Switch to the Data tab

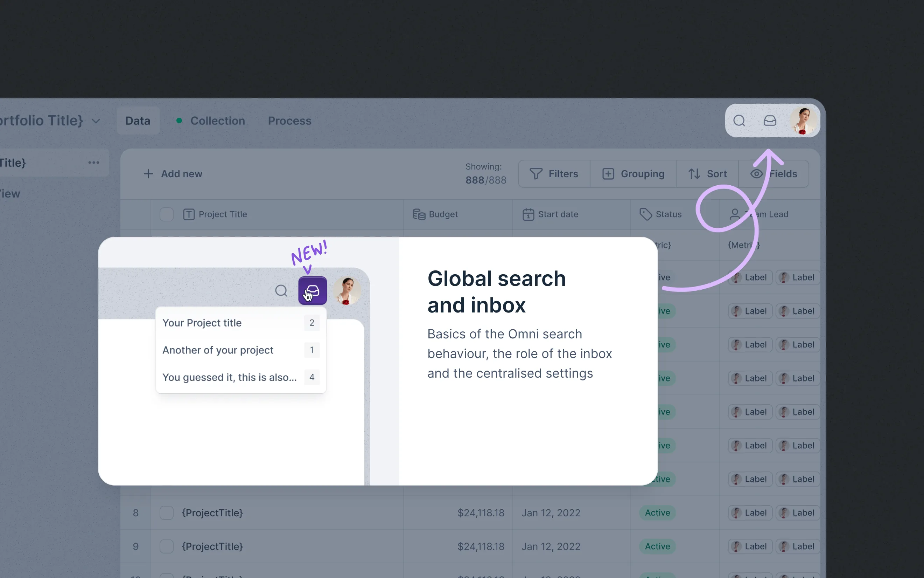pos(138,121)
